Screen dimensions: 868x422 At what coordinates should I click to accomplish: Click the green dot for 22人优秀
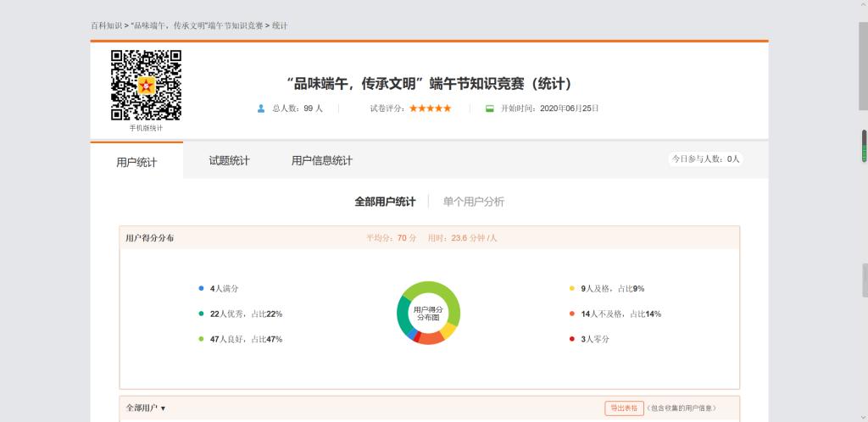coord(201,314)
